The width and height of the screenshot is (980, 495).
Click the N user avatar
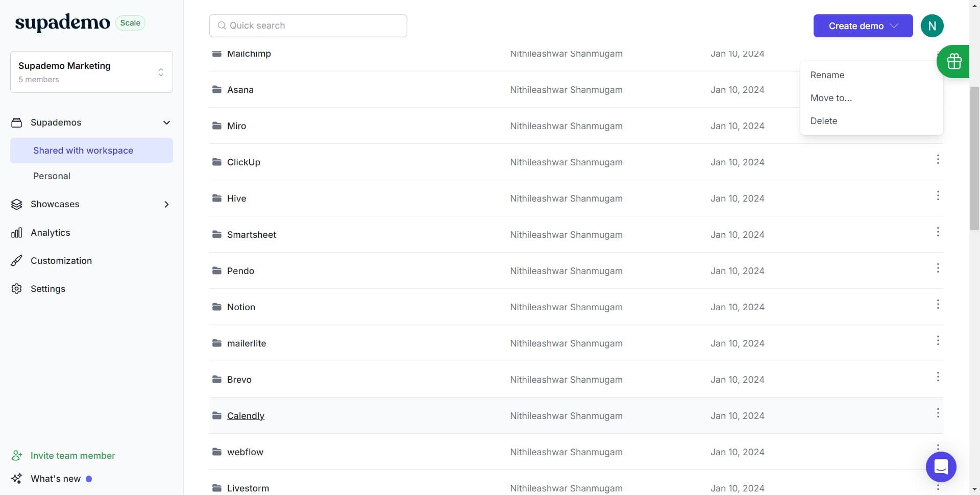point(932,26)
